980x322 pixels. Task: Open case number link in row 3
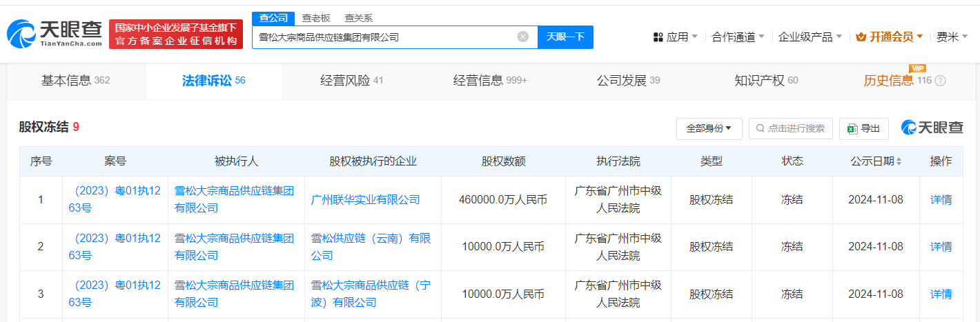click(x=115, y=294)
